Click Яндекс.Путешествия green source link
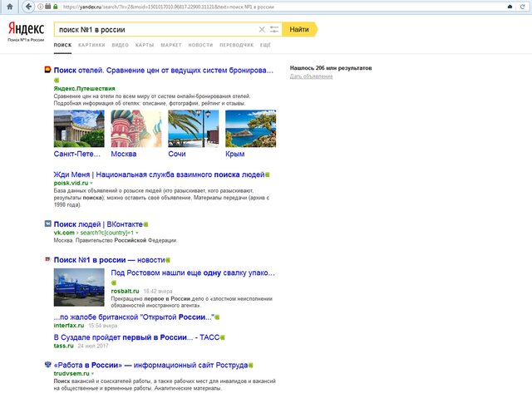 (84, 88)
